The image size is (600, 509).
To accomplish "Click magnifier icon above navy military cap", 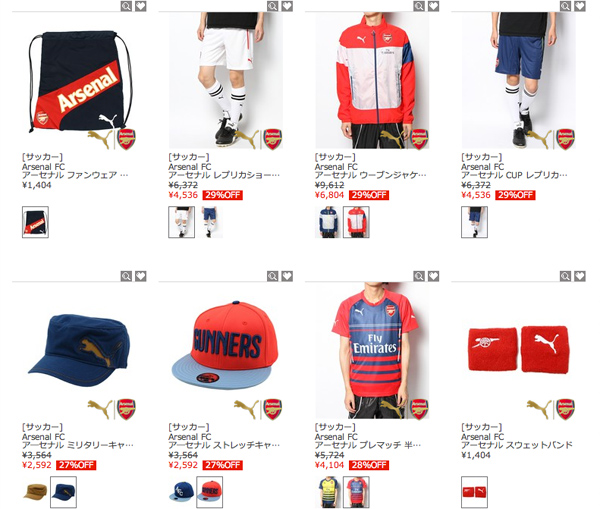I will [126, 276].
